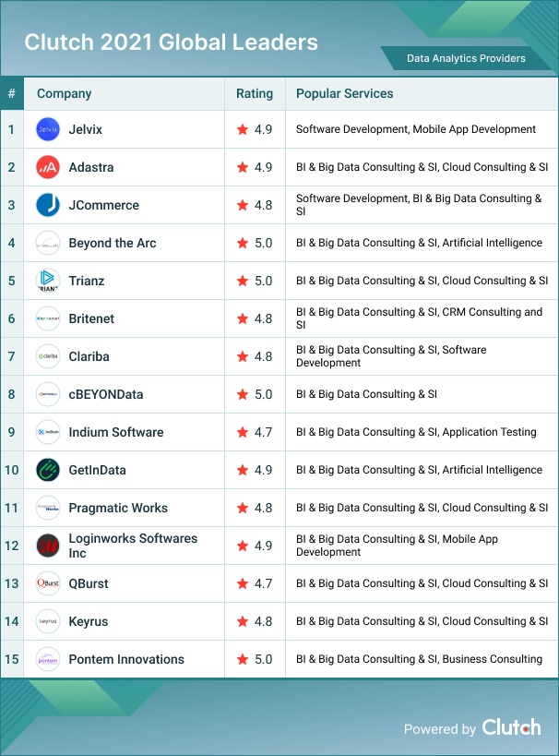Click the Beyond the Arc company name
The height and width of the screenshot is (756, 559).
113,243
